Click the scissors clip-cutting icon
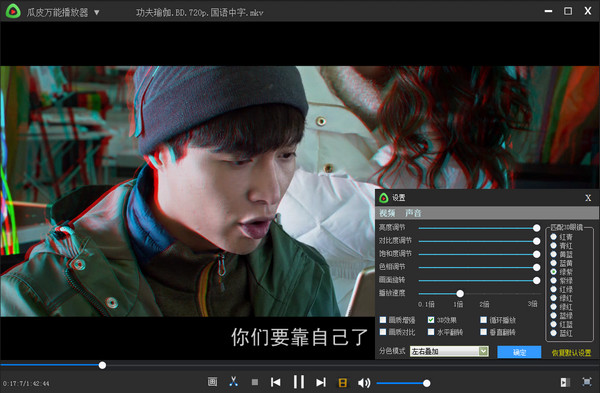Viewport: 600px width, 393px height. click(x=233, y=382)
